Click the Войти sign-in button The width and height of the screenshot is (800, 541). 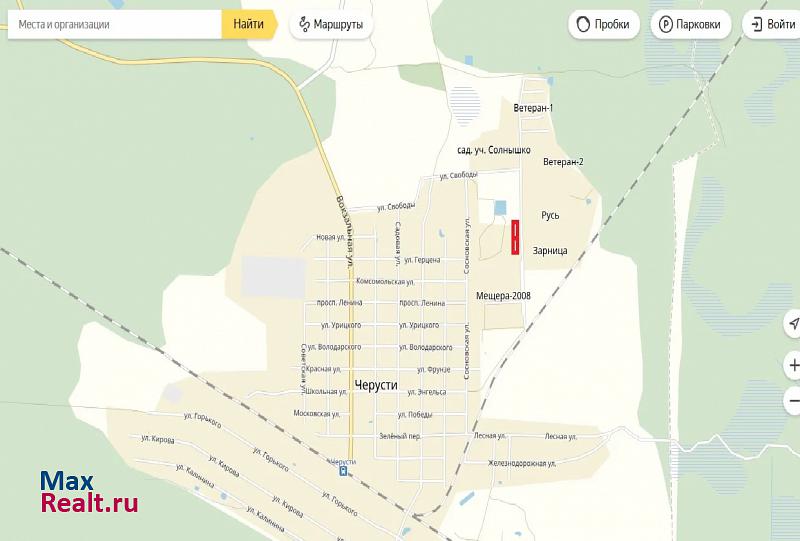[x=773, y=24]
